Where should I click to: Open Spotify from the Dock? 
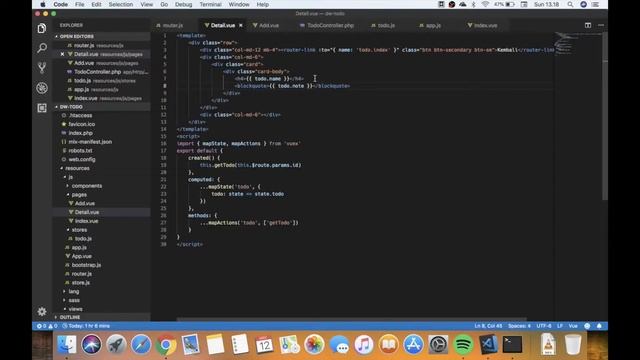[463, 345]
